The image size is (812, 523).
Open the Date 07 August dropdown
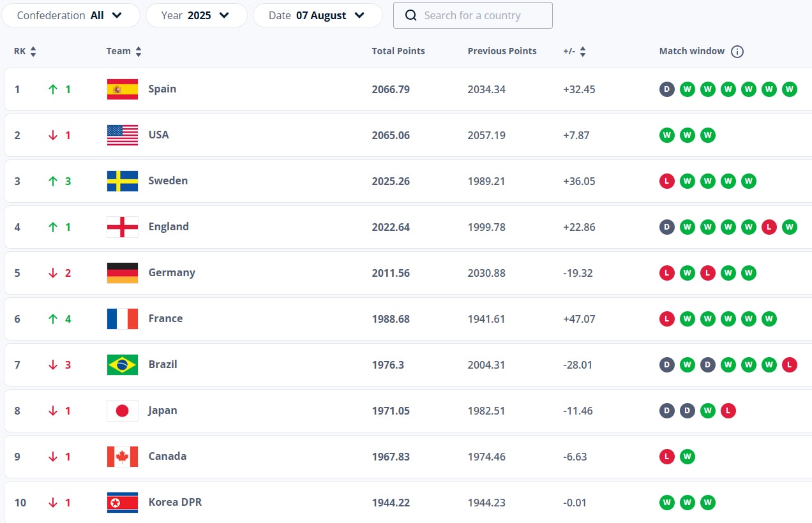[x=318, y=15]
